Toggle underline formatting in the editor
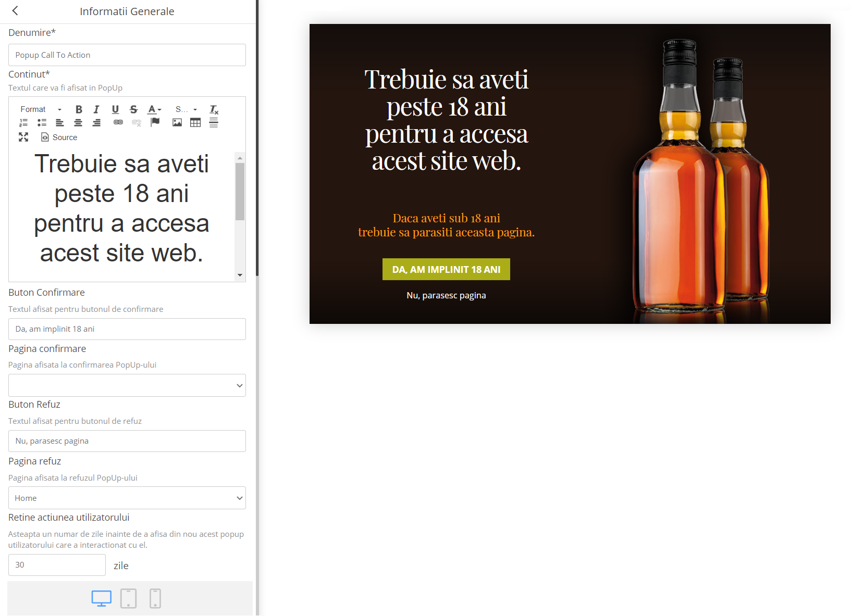851x616 pixels. click(x=115, y=109)
